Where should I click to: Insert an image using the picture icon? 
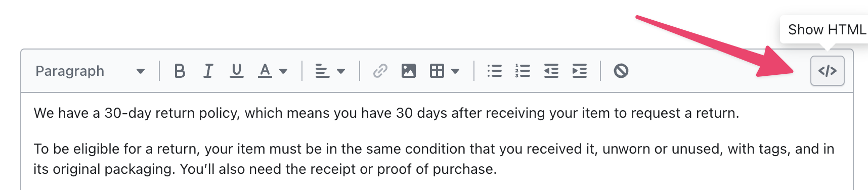coord(408,71)
